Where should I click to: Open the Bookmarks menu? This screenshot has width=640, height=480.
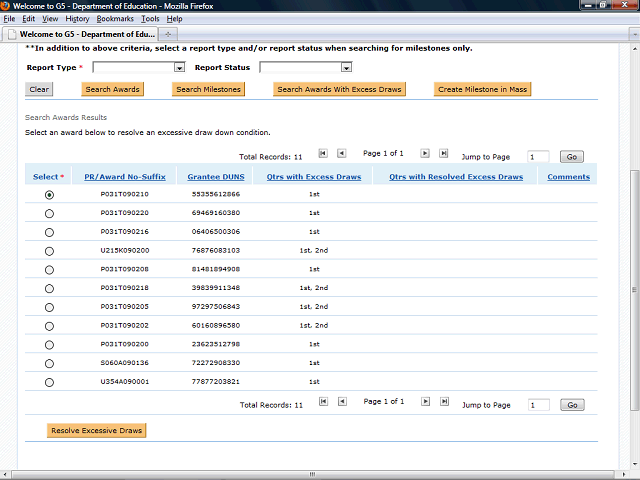115,19
